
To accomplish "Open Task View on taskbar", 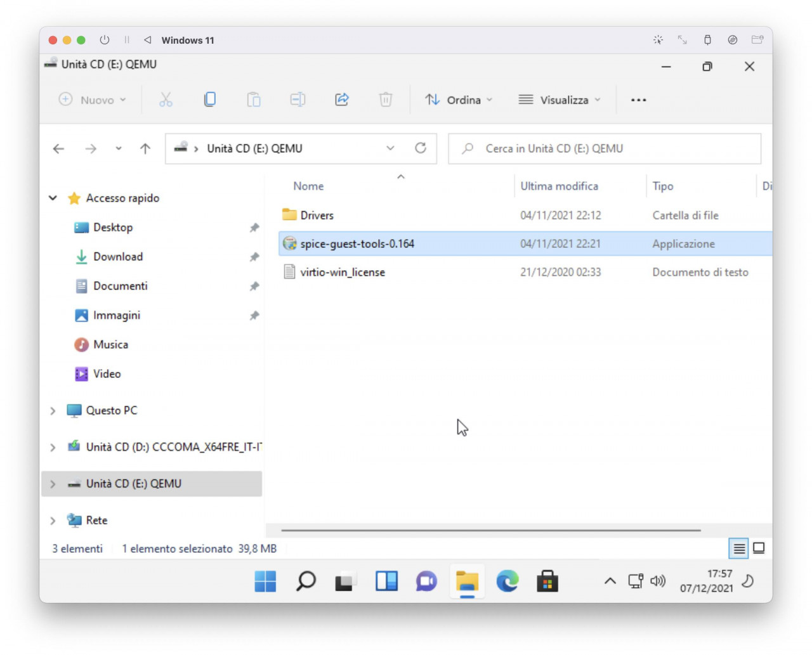I will 346,581.
